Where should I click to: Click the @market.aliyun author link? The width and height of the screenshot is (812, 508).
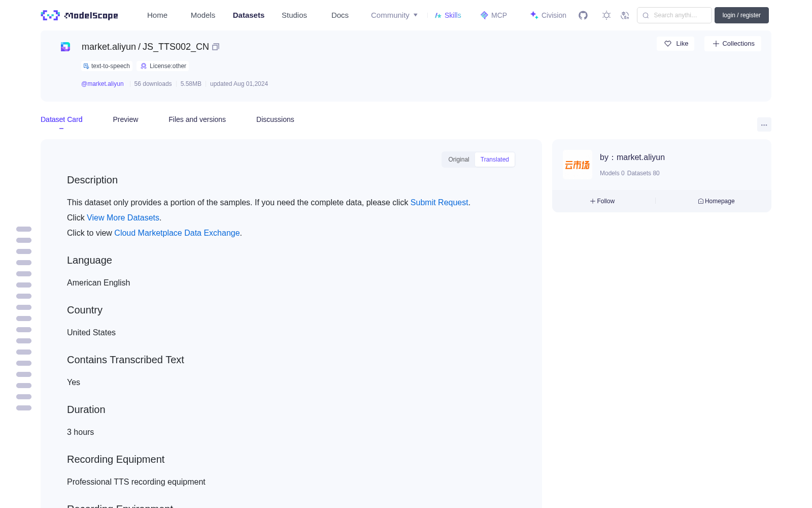point(103,84)
